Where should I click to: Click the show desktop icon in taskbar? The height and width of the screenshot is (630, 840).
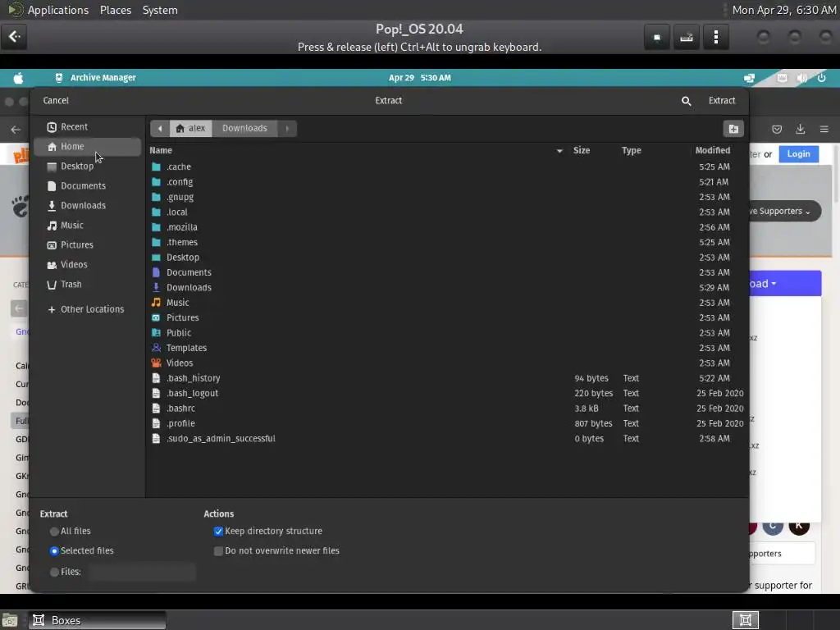(10, 620)
